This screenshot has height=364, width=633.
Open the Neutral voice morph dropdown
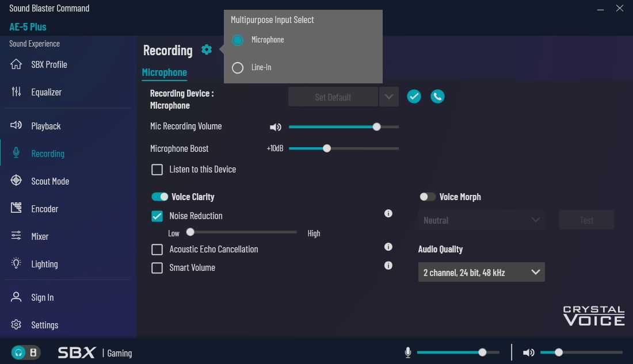point(481,220)
